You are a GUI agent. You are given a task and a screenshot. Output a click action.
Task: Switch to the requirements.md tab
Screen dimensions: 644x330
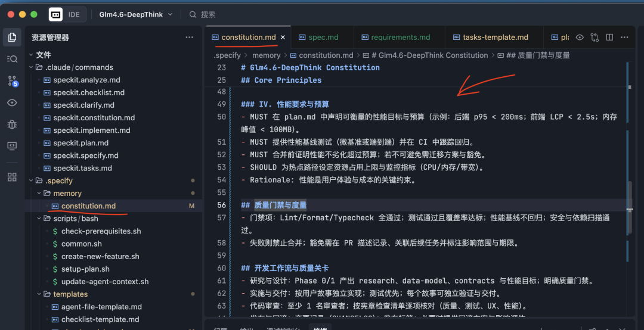tap(400, 38)
